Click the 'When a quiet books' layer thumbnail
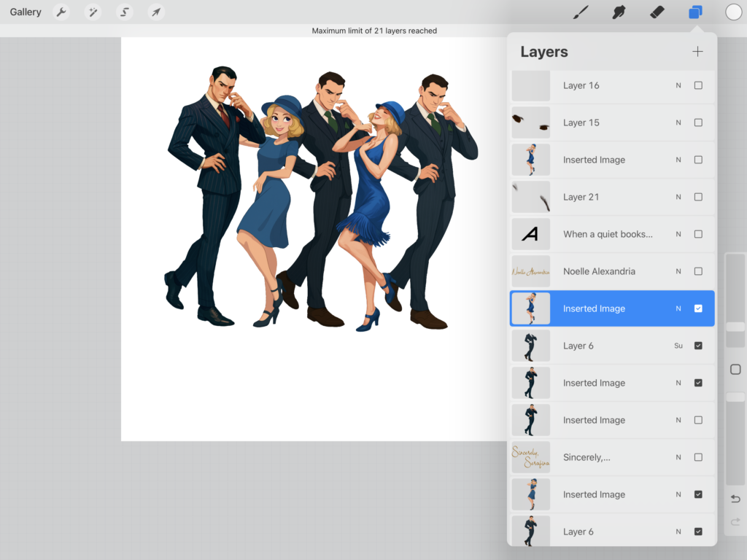This screenshot has width=747, height=560. 530,234
